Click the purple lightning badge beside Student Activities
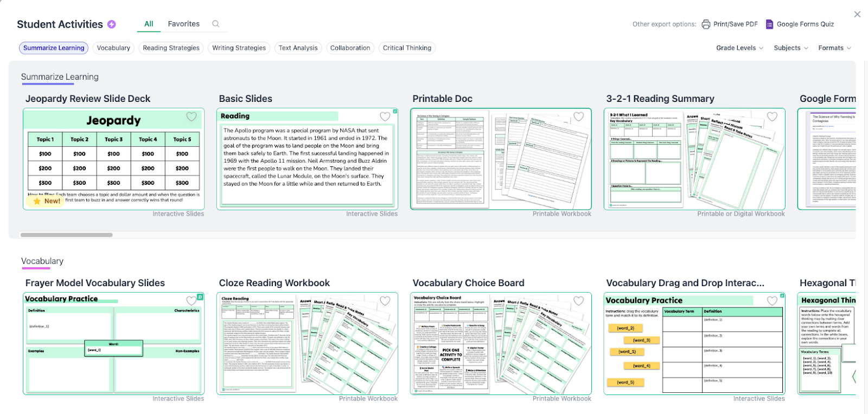 112,24
